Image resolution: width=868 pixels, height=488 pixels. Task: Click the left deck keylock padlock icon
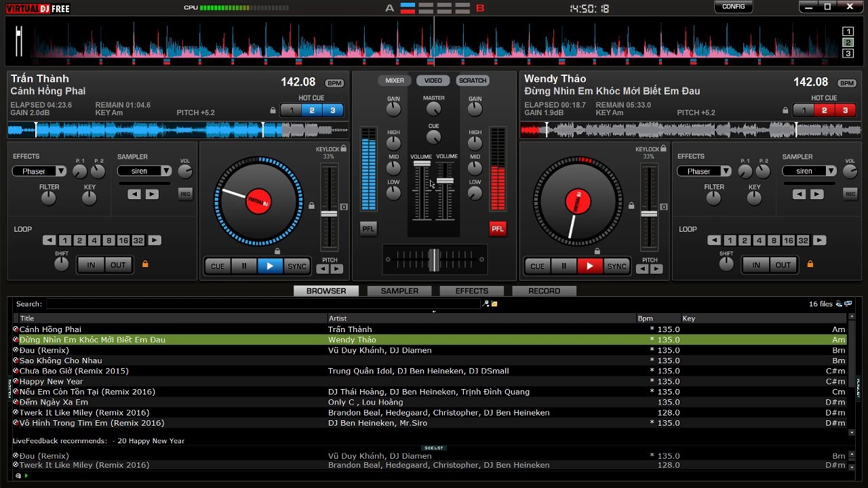pyautogui.click(x=344, y=148)
